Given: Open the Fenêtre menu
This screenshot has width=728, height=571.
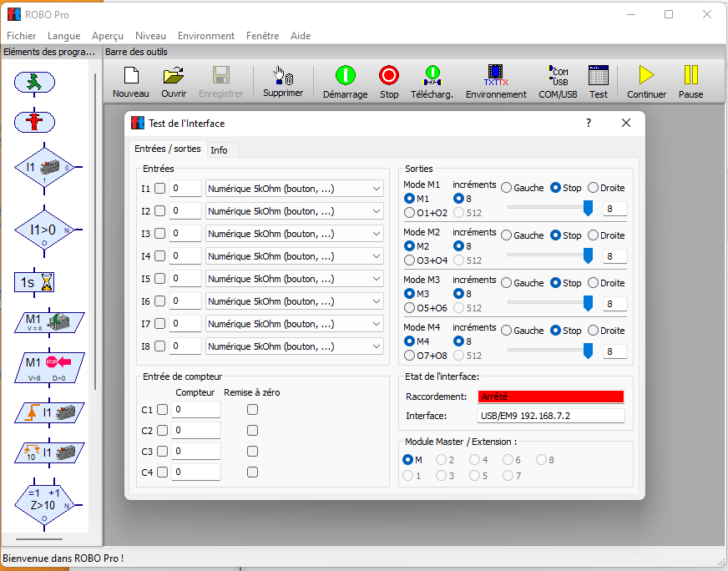Looking at the screenshot, I should [262, 36].
